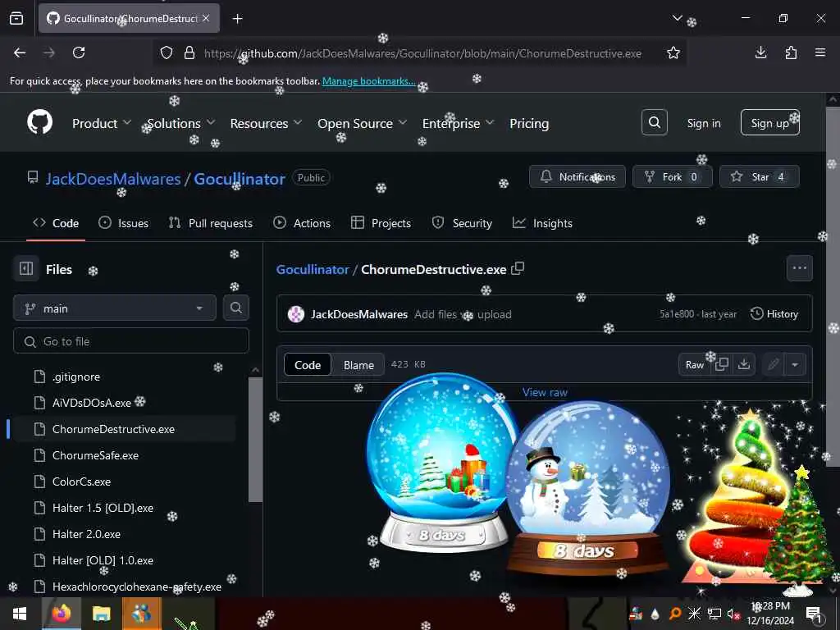Expand the Enterprise menu

click(x=458, y=123)
